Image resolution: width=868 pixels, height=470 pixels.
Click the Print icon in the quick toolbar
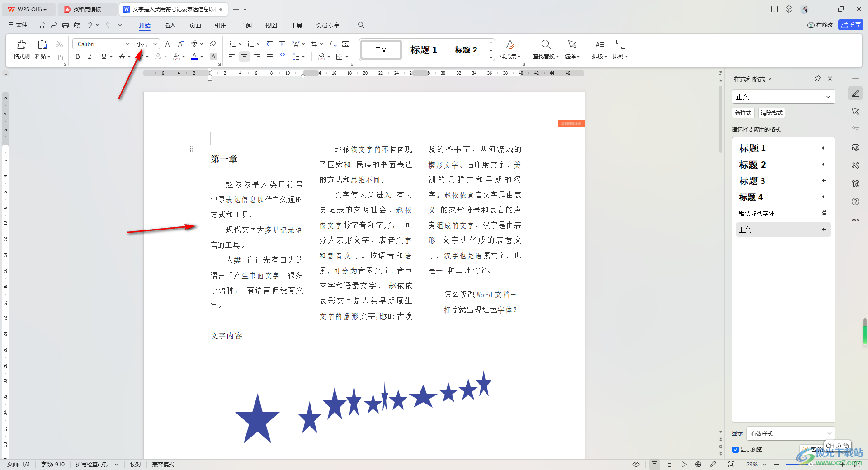click(66, 25)
